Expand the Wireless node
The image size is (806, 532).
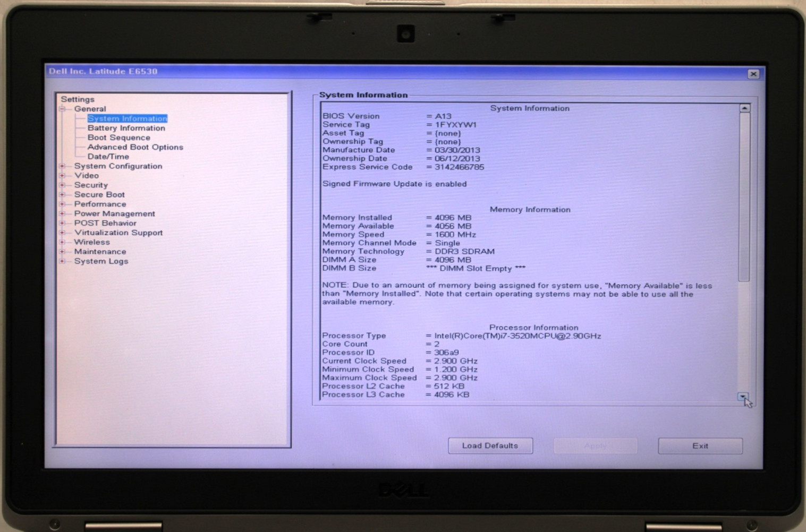click(x=63, y=242)
